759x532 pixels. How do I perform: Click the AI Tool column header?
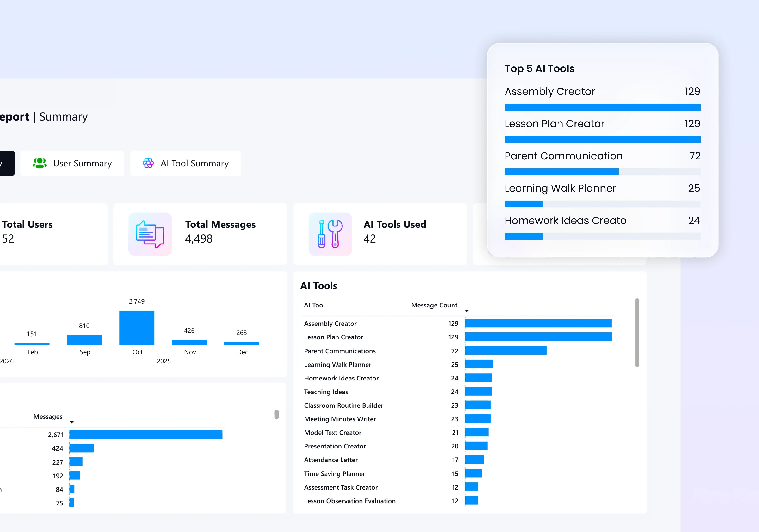314,305
